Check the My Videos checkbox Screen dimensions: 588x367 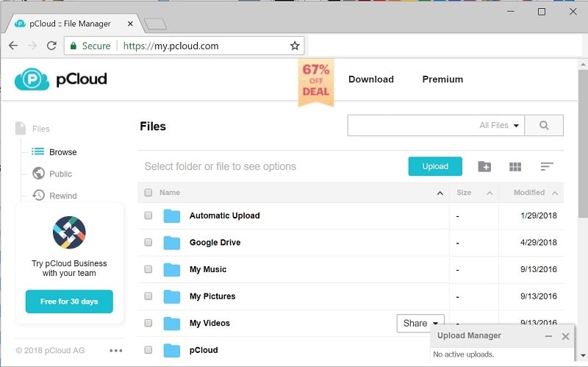tap(148, 323)
